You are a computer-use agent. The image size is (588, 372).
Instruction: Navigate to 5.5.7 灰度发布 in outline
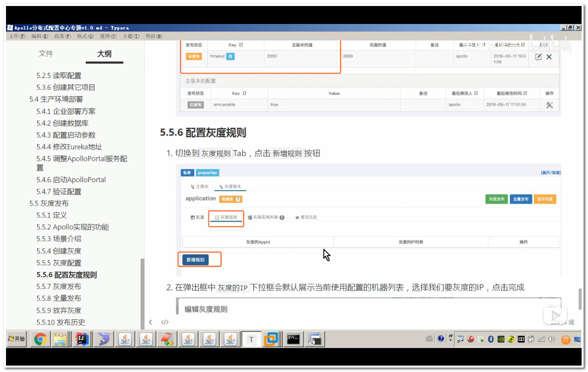tap(59, 286)
